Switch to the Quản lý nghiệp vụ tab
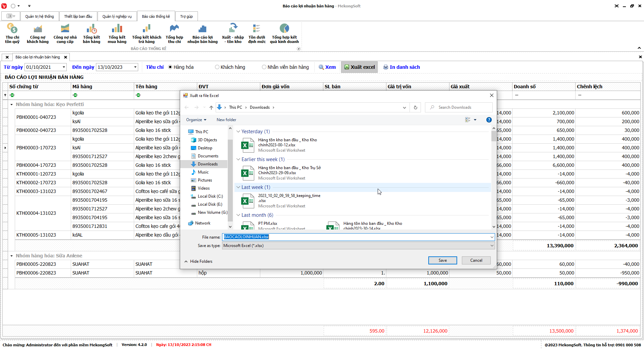Viewport: 644px width, 349px height. [117, 16]
